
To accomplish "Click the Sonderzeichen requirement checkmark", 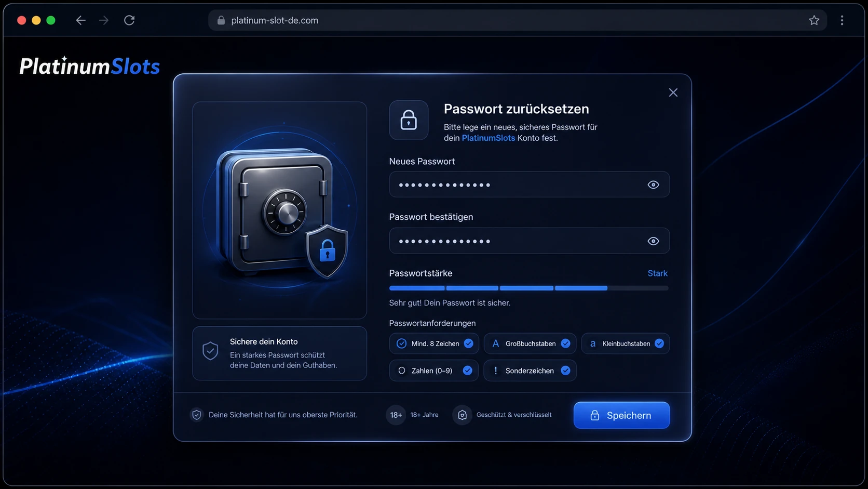I will 565,371.
